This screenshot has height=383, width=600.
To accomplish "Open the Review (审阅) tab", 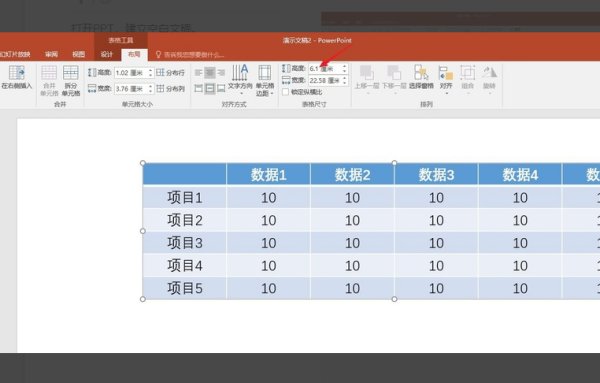I will point(51,54).
